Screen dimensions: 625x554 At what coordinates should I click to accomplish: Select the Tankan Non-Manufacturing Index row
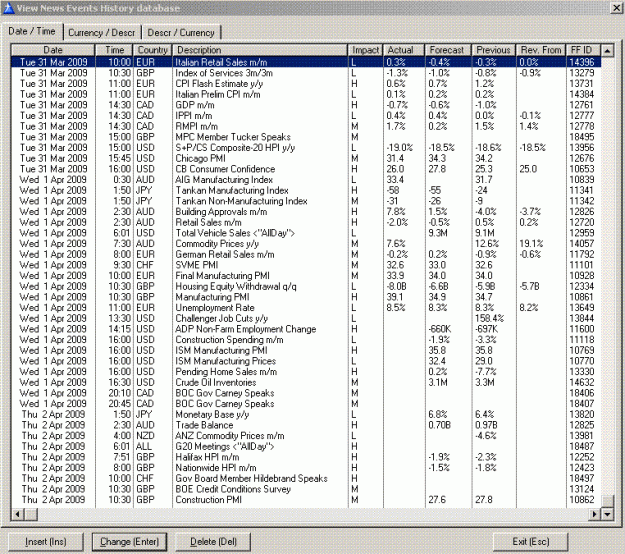[306, 201]
